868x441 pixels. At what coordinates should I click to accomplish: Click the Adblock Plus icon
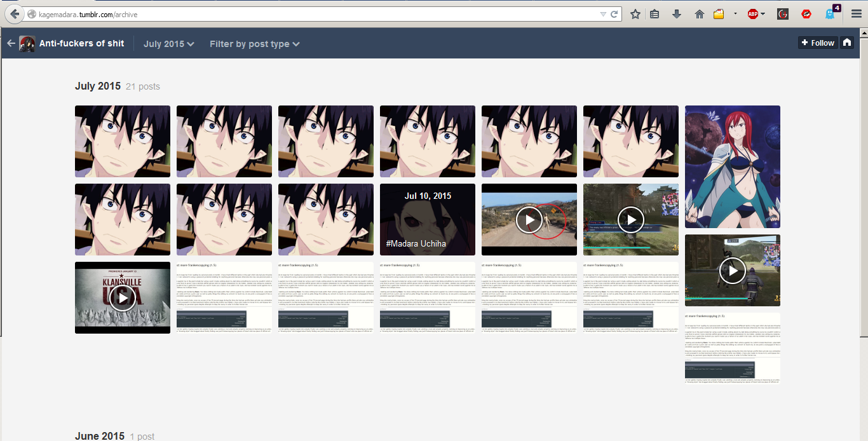(753, 14)
